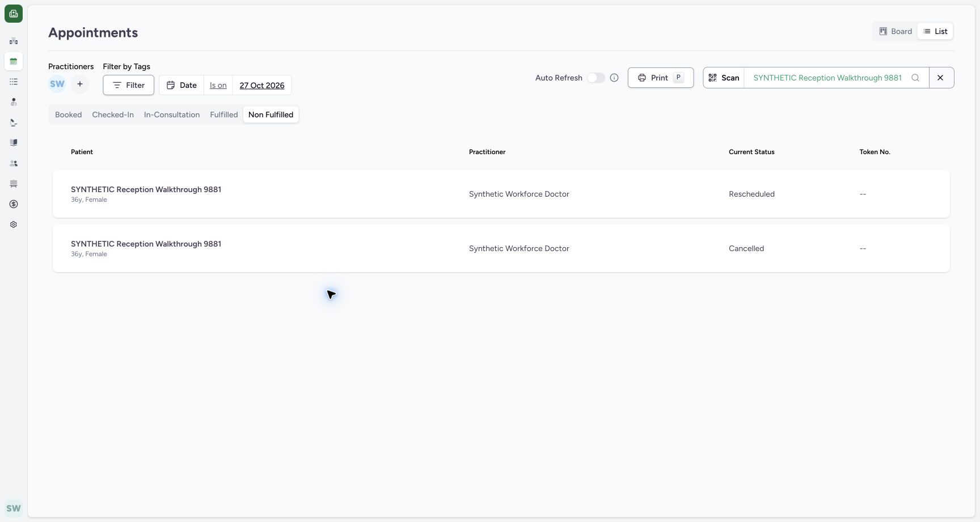
Task: Open the Filter tags dropdown
Action: coord(129,85)
